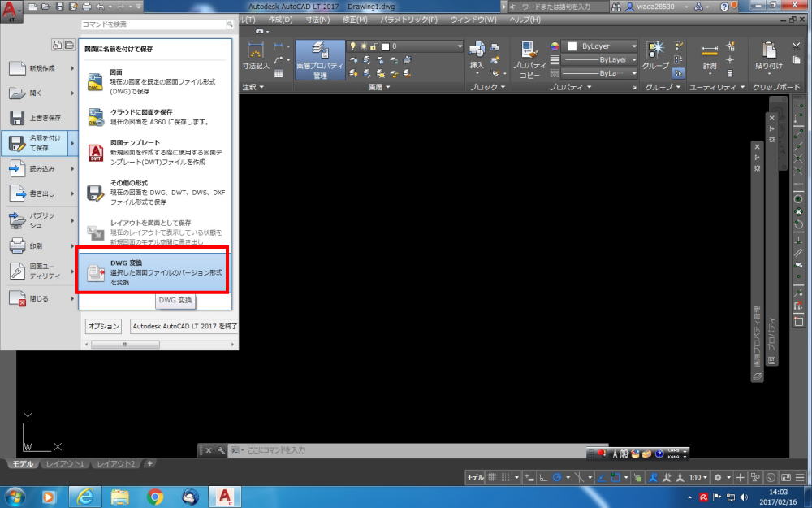Expand the ユーティリティ panel title
This screenshot has height=508, width=812.
point(717,87)
